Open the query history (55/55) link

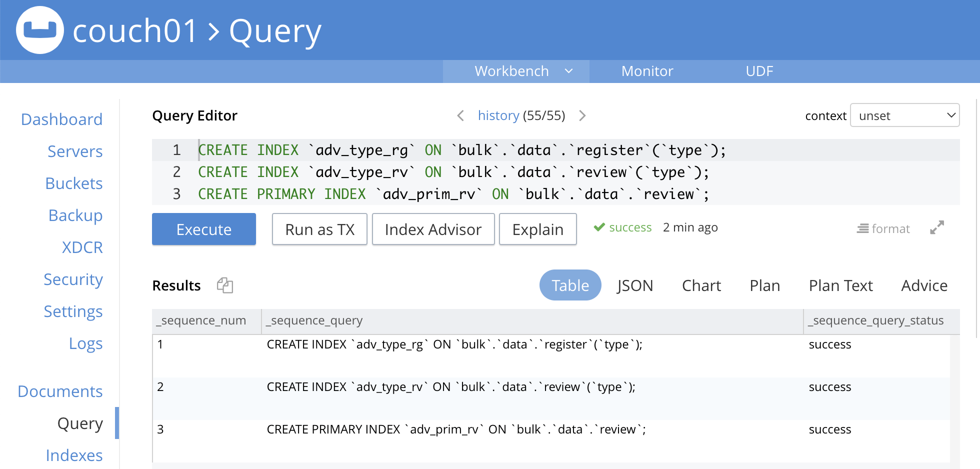pos(498,115)
